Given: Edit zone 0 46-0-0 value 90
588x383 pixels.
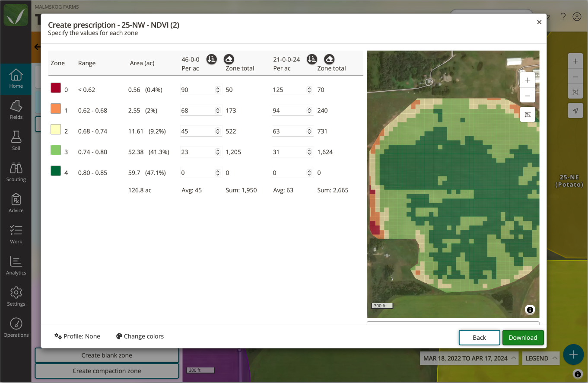Looking at the screenshot, I should [200, 90].
